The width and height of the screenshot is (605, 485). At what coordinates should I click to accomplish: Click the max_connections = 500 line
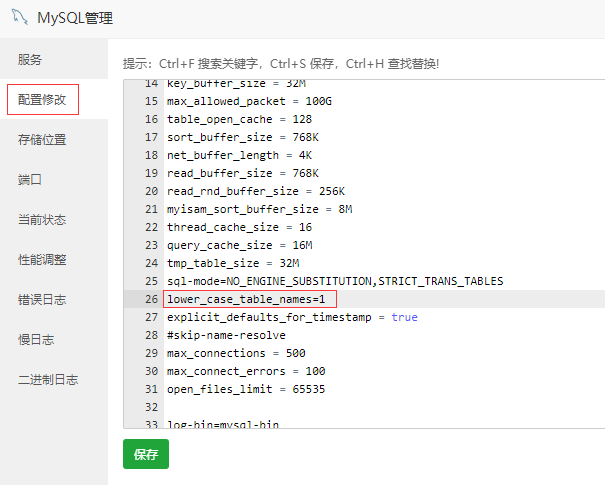(x=236, y=353)
